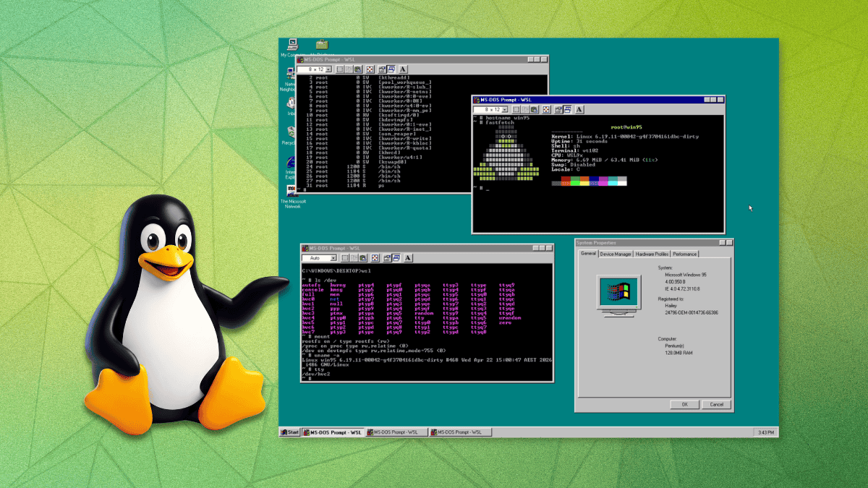Click the Background icon in the DOS toolbar
Screen dimensions: 868x488
[x=391, y=70]
